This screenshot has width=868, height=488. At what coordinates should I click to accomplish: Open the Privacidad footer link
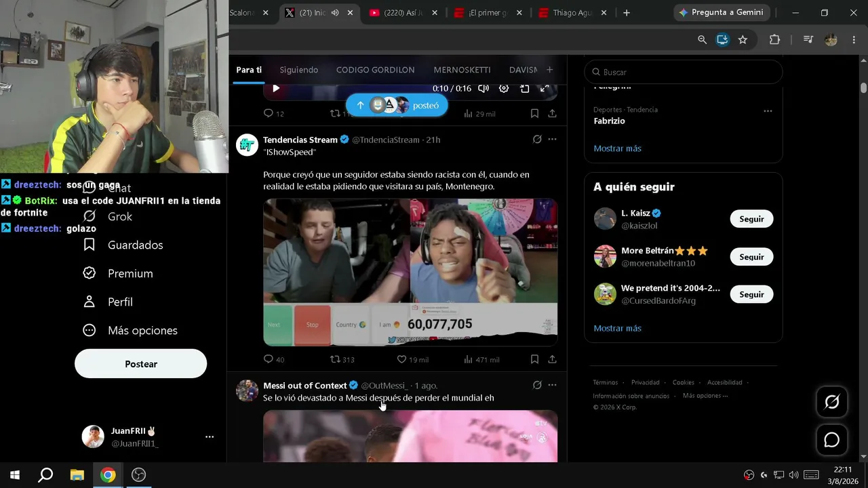(646, 382)
